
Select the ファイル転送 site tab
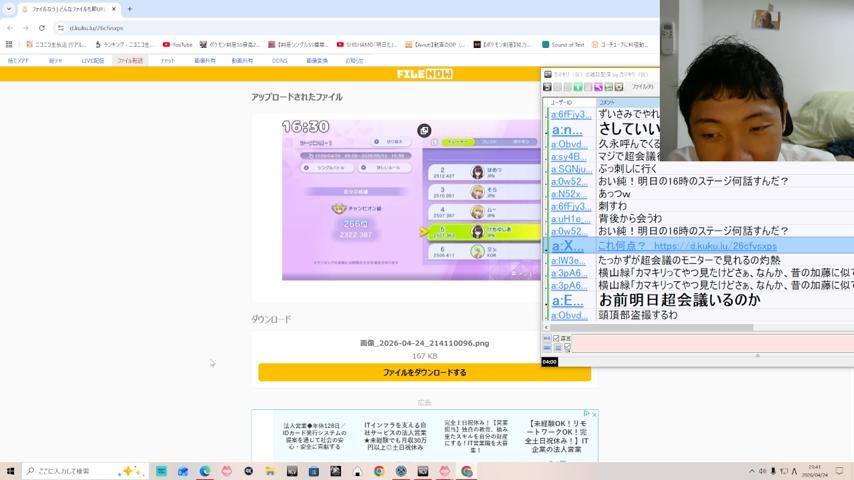[130, 60]
